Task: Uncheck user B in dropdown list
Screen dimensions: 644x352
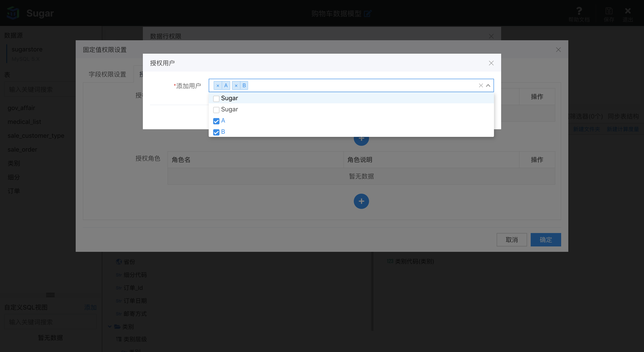Action: click(216, 132)
